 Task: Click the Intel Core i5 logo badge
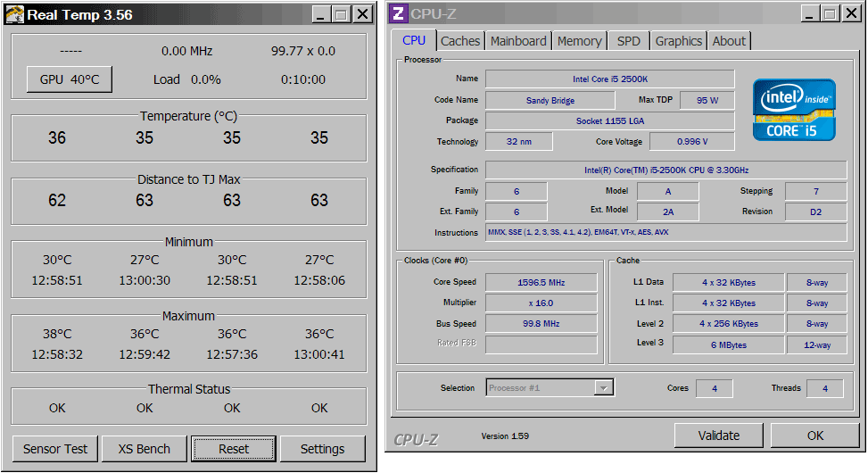794,110
